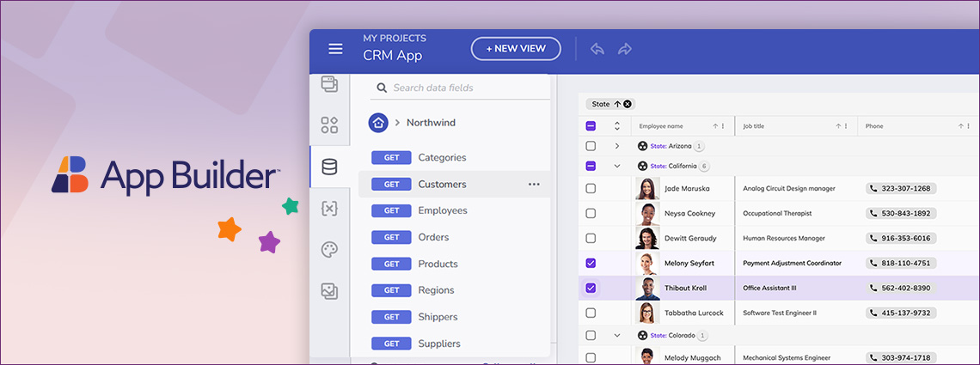
Task: Open the components grid icon in sidebar
Action: (x=329, y=125)
